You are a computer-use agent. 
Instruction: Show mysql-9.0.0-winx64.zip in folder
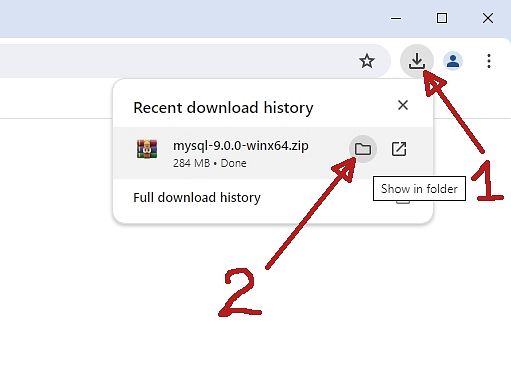[363, 149]
